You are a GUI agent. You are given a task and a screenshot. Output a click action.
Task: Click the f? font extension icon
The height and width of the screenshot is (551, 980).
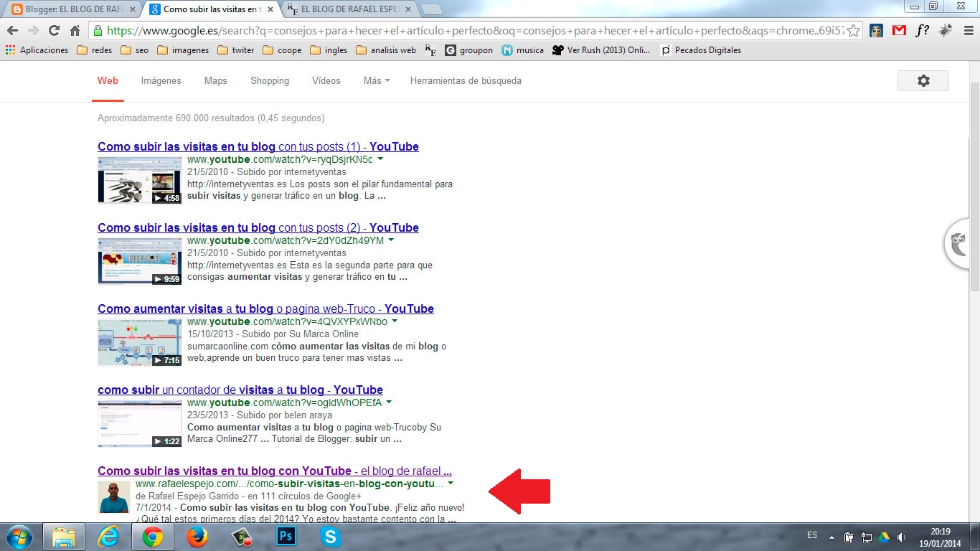tap(922, 31)
